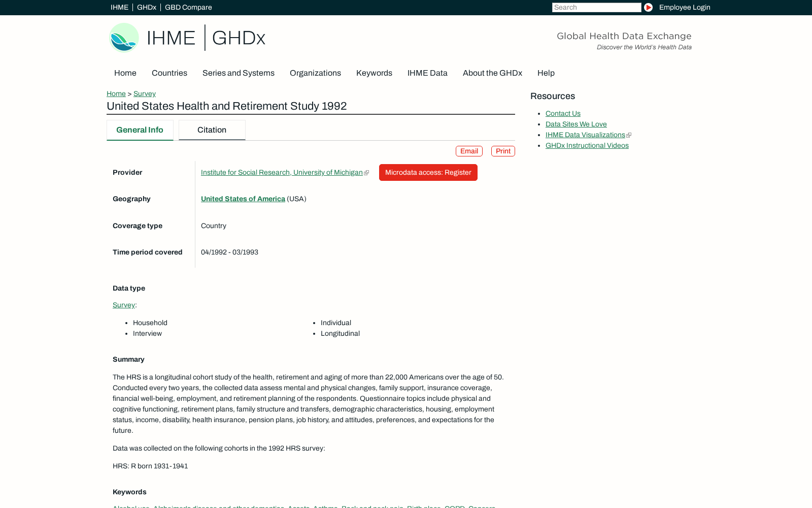Click the Email button

click(x=469, y=151)
